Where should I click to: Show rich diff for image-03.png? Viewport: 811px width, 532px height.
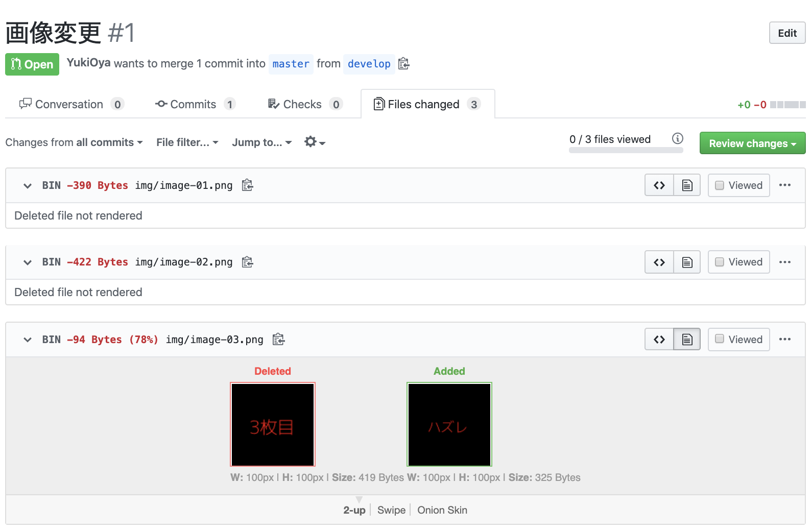coord(687,340)
